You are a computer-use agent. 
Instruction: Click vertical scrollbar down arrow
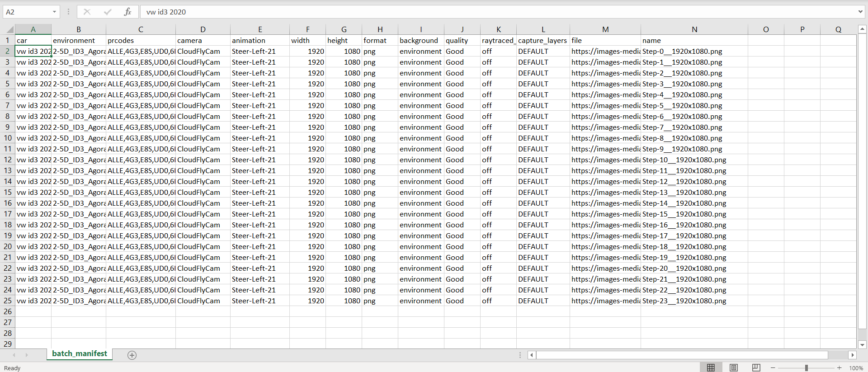[862, 344]
